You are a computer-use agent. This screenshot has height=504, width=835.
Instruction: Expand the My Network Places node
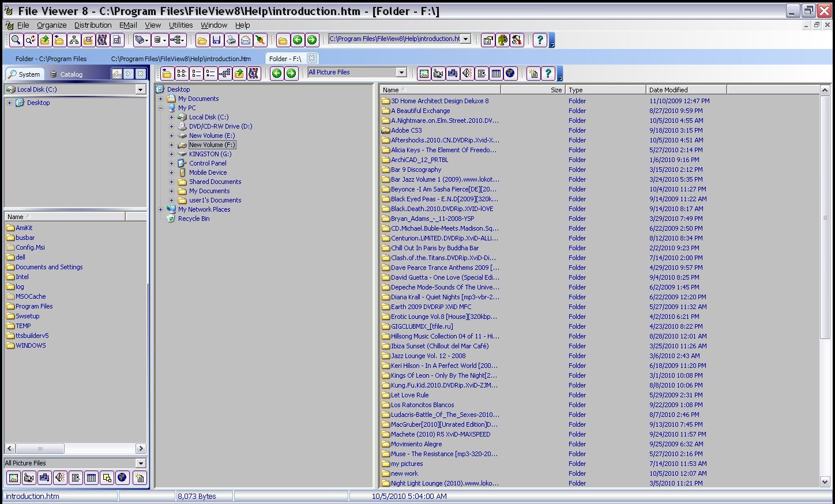[160, 209]
